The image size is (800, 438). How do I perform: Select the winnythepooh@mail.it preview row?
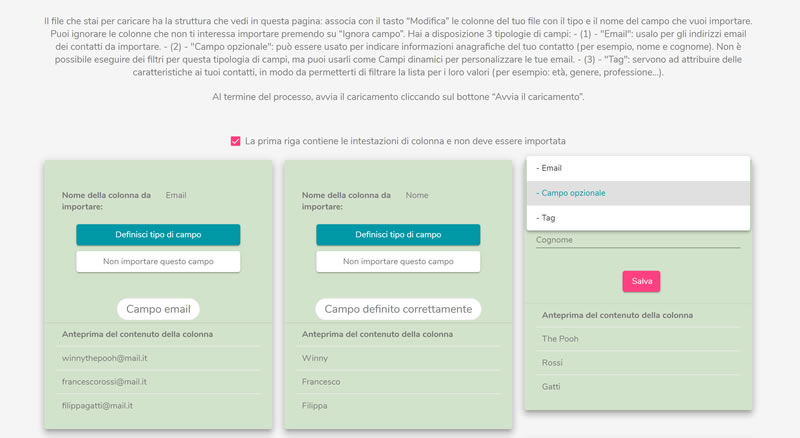tap(158, 358)
